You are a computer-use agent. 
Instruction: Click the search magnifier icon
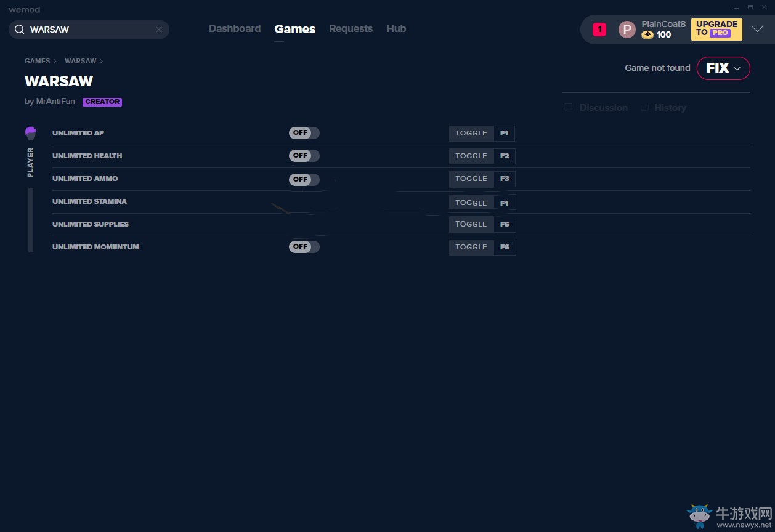(x=19, y=30)
